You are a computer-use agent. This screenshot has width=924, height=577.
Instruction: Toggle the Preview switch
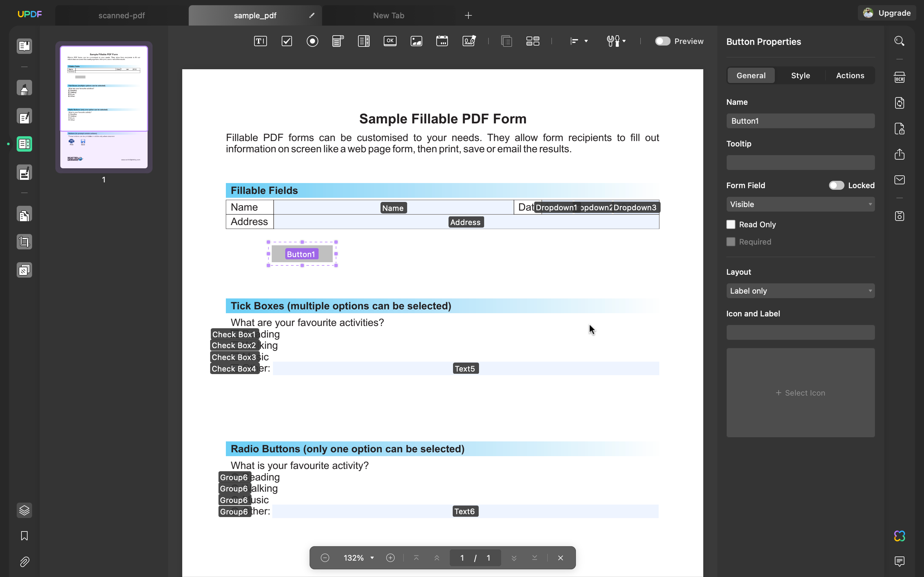(663, 41)
